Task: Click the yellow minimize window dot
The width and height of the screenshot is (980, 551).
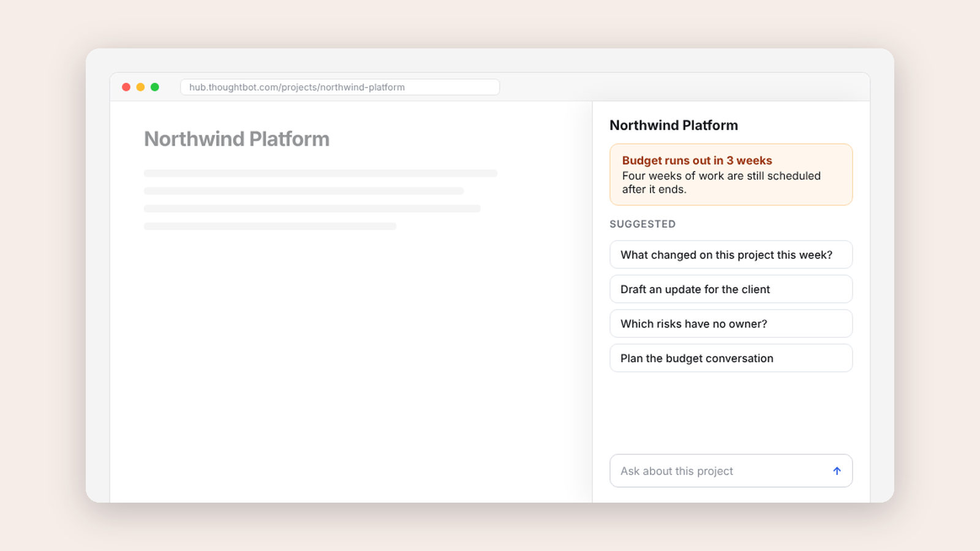Action: [x=140, y=87]
